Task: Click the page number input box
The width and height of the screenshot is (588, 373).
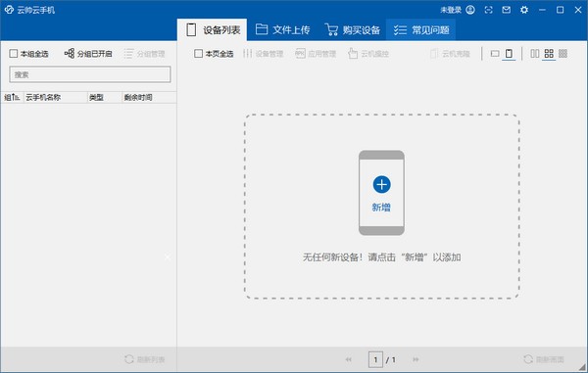Action: tap(375, 360)
